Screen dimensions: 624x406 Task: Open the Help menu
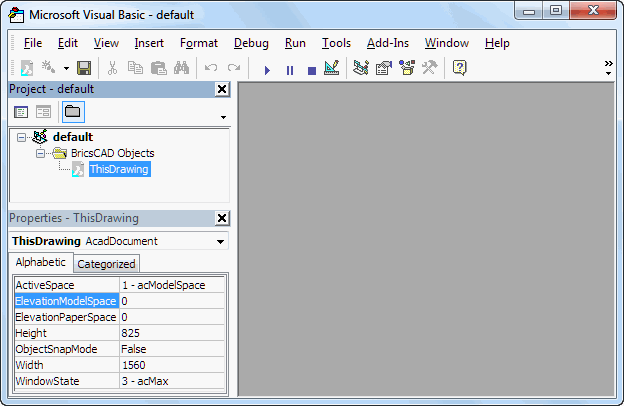pyautogui.click(x=497, y=43)
